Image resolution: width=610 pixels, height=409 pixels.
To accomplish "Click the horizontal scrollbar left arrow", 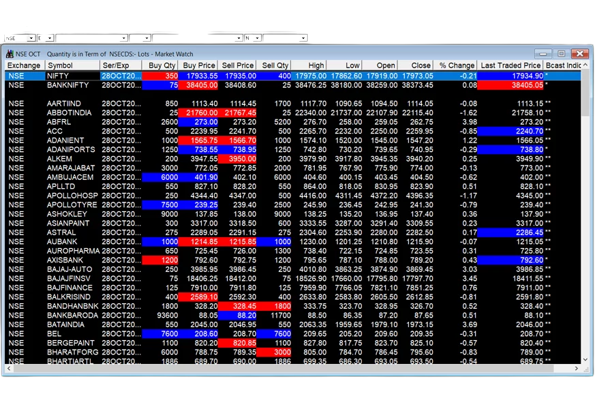I will [x=9, y=368].
